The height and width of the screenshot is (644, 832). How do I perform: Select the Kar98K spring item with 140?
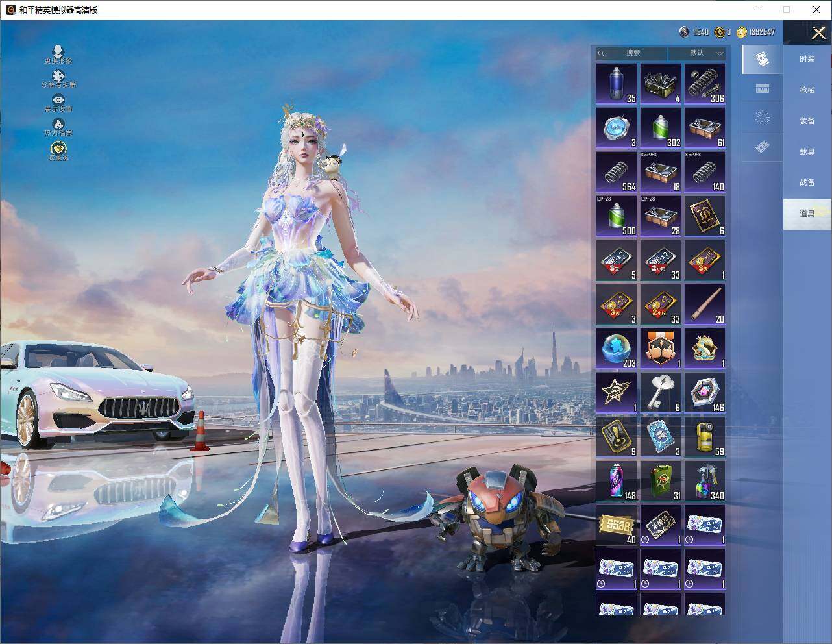(705, 172)
